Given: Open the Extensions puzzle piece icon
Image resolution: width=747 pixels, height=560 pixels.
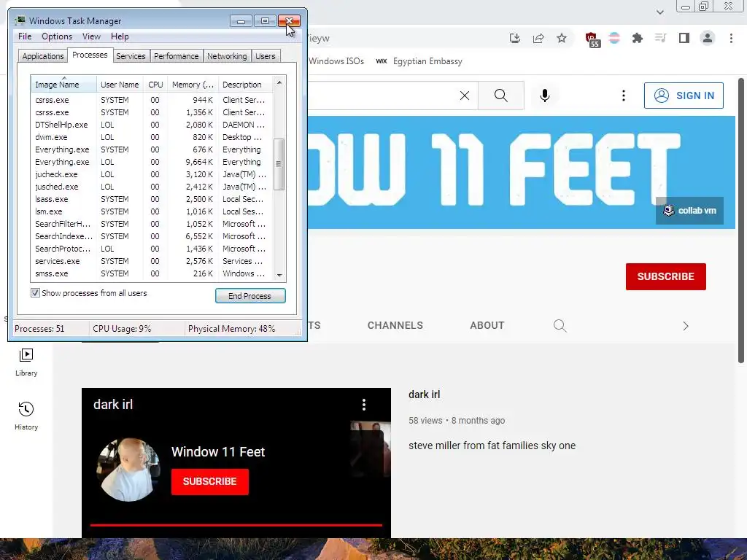Looking at the screenshot, I should (638, 38).
